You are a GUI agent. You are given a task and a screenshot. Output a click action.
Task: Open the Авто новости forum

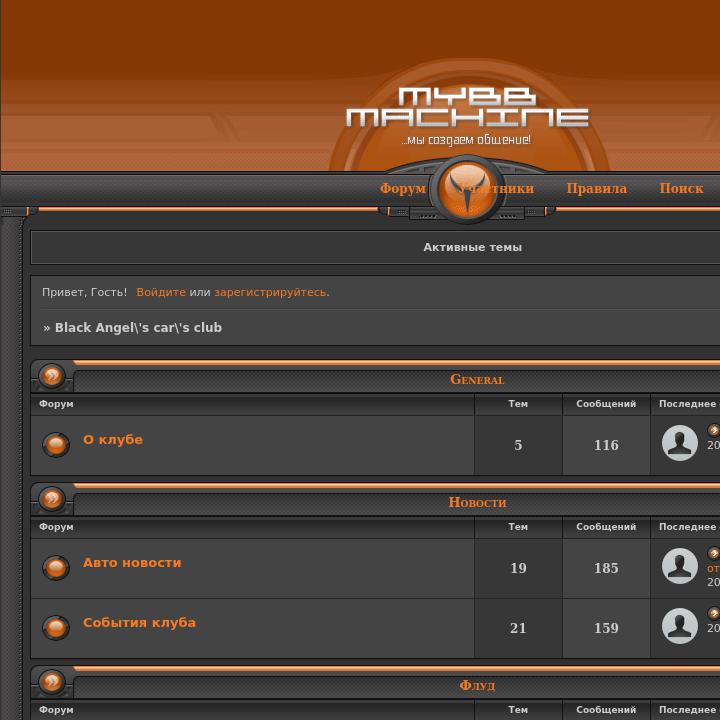coord(132,563)
